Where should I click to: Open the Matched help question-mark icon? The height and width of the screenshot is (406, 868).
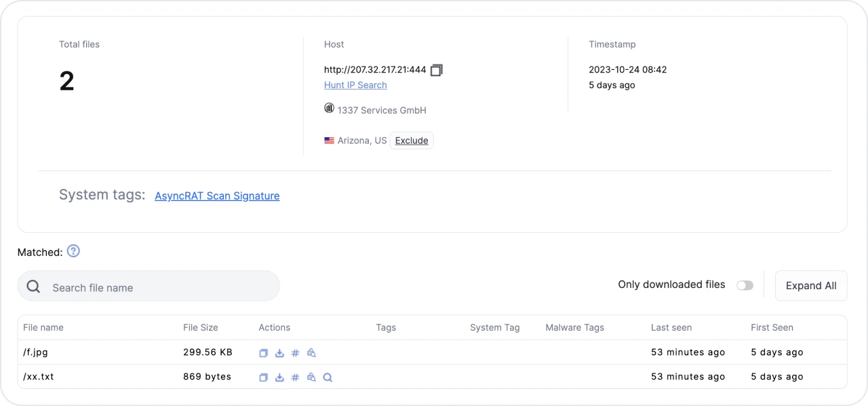[73, 251]
